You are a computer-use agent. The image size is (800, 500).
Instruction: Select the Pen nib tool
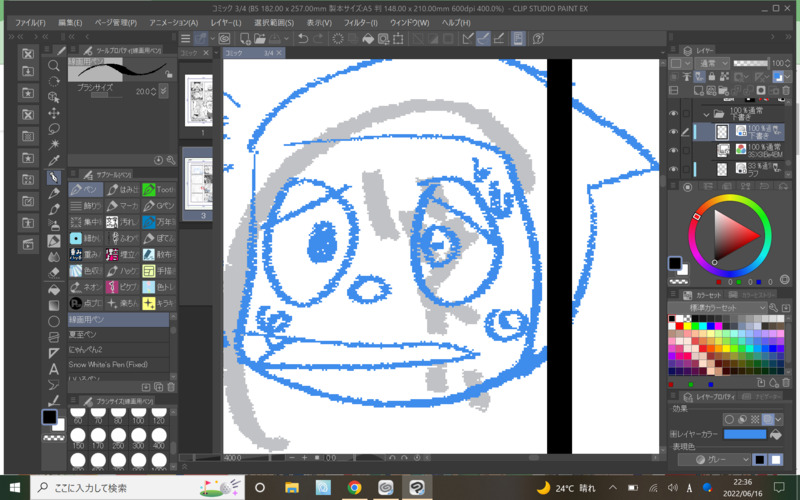tap(54, 177)
